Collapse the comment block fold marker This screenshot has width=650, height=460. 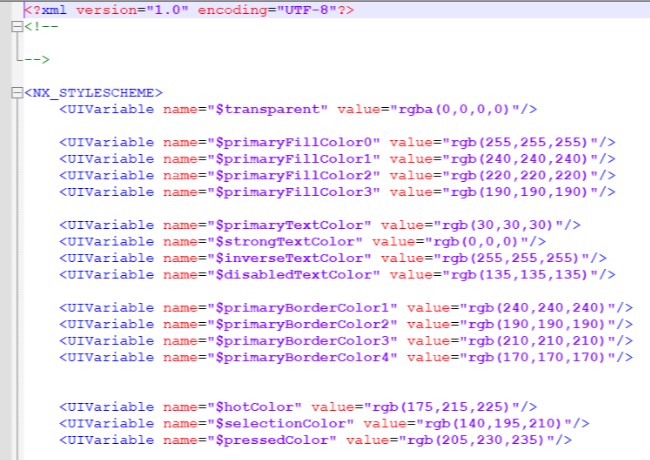(x=17, y=27)
